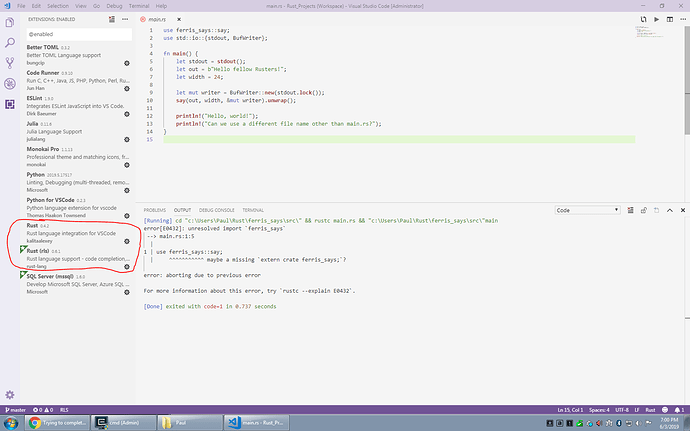This screenshot has height=431, width=690.
Task: Select the Monokai Pro extension entry
Action: pos(78,157)
